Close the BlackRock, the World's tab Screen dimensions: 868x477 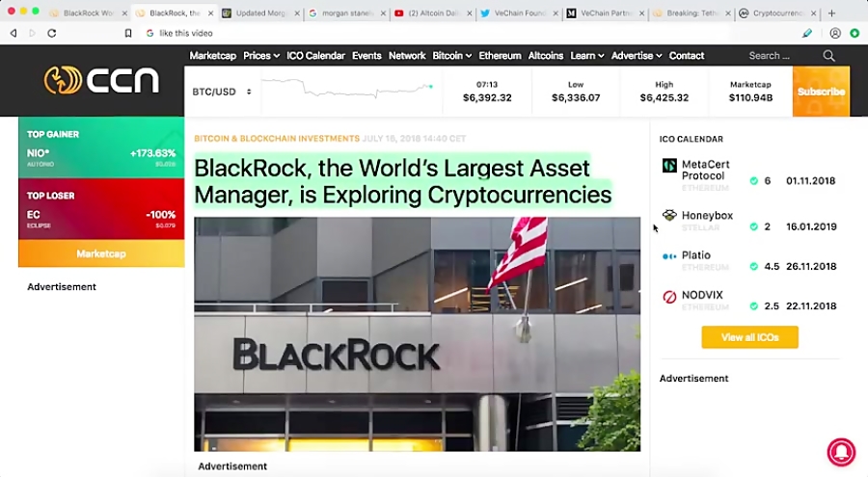pyautogui.click(x=210, y=13)
